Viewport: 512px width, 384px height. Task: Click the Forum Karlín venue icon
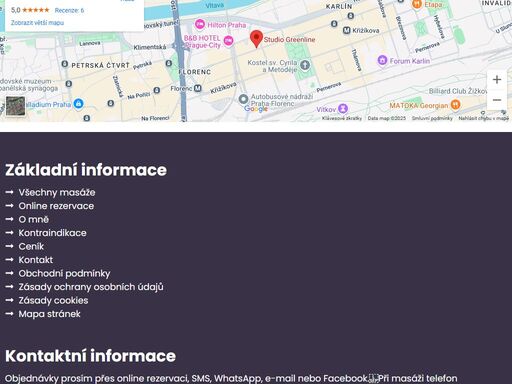point(382,60)
